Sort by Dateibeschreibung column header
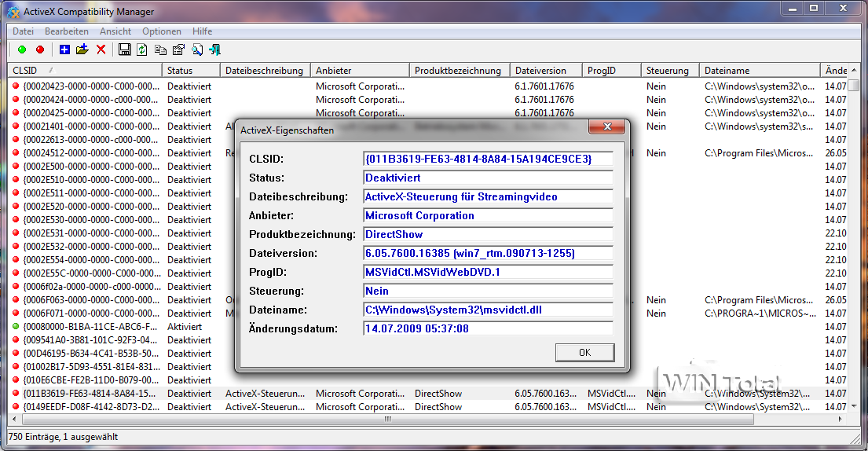868x451 pixels. click(x=266, y=70)
